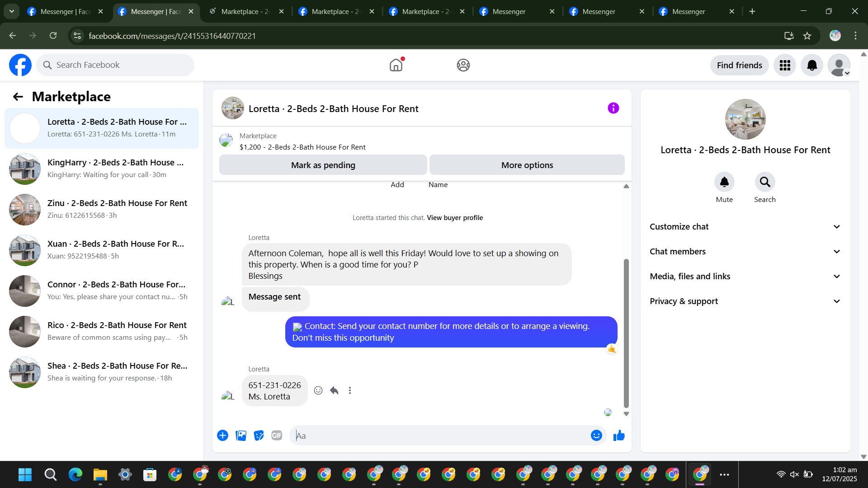Screen dimensions: 868x488
Task: Switch to the Marketplace tab with loading icon
Action: [x=246, y=11]
